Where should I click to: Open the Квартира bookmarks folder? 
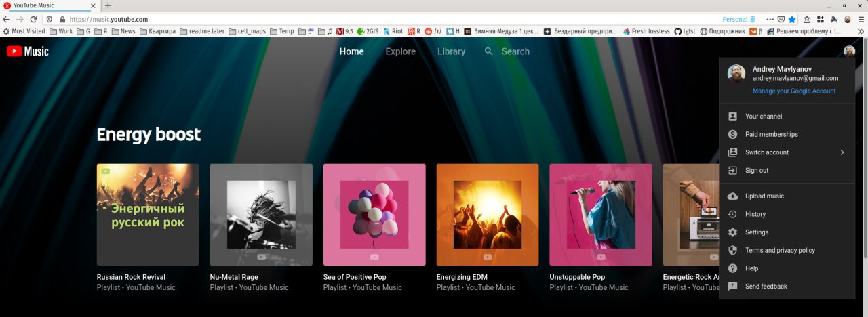(157, 31)
